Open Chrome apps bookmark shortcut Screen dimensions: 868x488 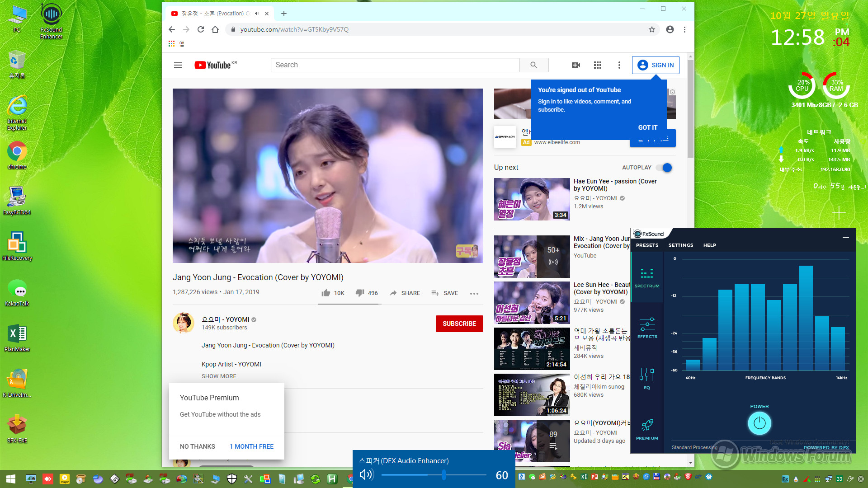[x=176, y=44]
